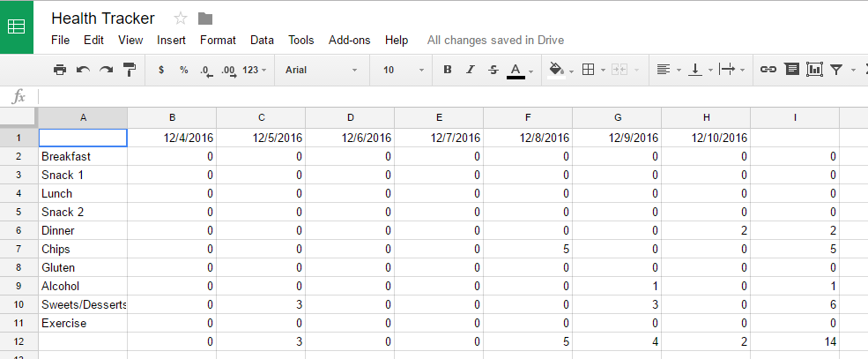Image resolution: width=868 pixels, height=359 pixels.
Task: Click 'All changes saved in Drive' link
Action: coord(495,40)
